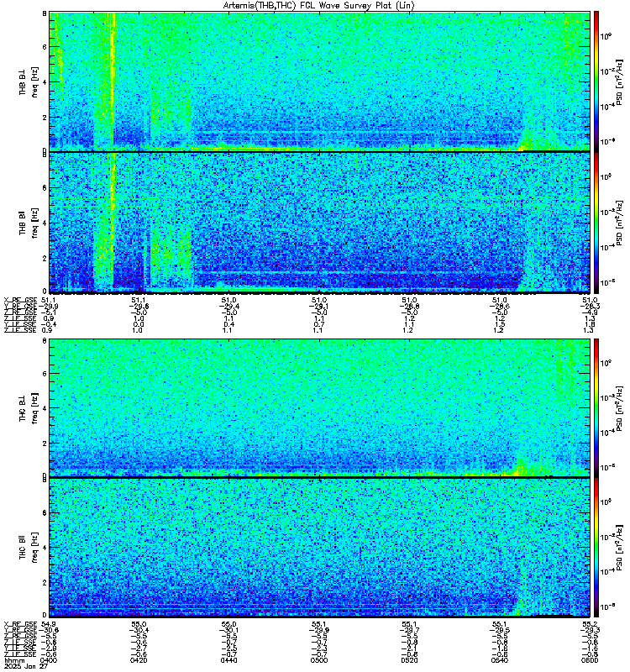Screen dimensions: 630x672
Task: Click the 'freq [Hz]' label of the THB B⊥ panel
Action: pos(35,81)
